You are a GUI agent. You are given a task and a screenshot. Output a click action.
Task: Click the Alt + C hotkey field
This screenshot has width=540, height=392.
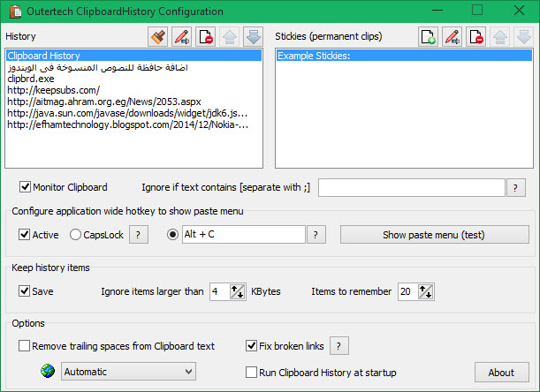[x=244, y=235]
